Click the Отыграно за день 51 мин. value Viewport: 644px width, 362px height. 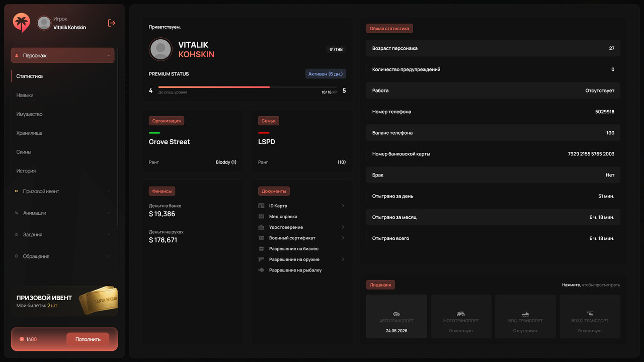(x=606, y=196)
